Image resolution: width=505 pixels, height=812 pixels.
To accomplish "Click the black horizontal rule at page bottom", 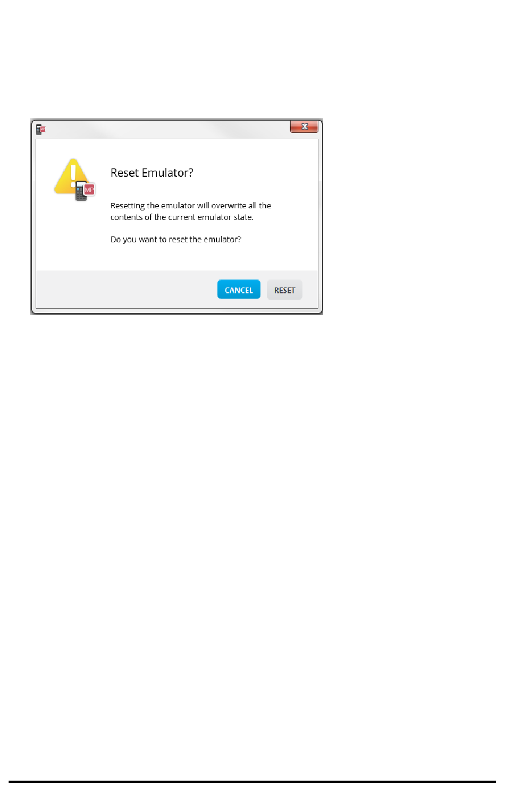I will click(252, 782).
